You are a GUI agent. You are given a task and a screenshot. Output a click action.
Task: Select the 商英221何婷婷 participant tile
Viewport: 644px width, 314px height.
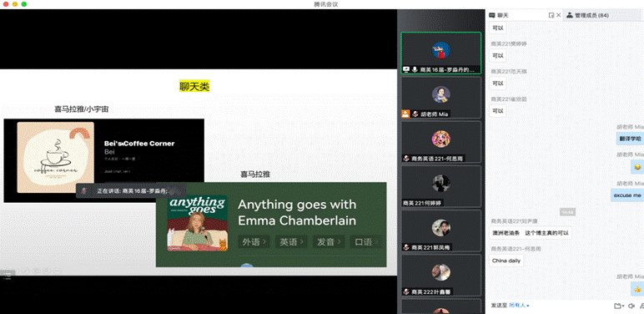(441, 186)
